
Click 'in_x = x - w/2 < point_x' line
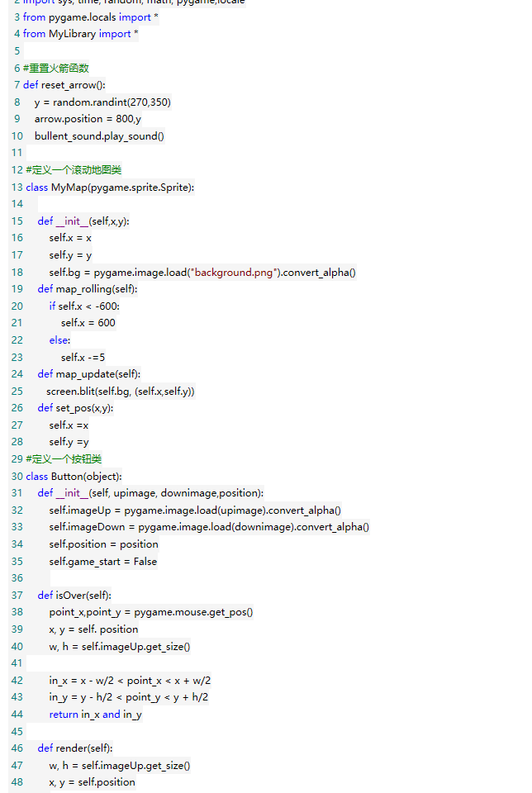(x=130, y=681)
